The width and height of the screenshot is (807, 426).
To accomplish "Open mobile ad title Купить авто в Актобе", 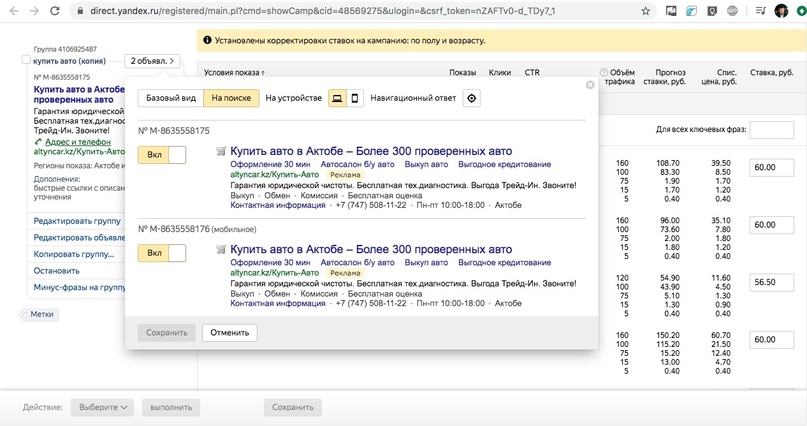I will (x=371, y=250).
